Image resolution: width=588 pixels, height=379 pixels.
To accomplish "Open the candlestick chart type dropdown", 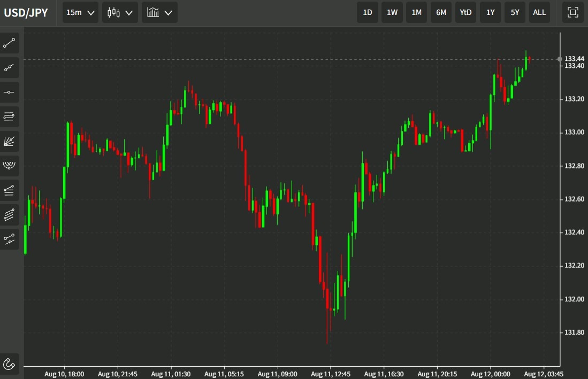I will tap(120, 12).
